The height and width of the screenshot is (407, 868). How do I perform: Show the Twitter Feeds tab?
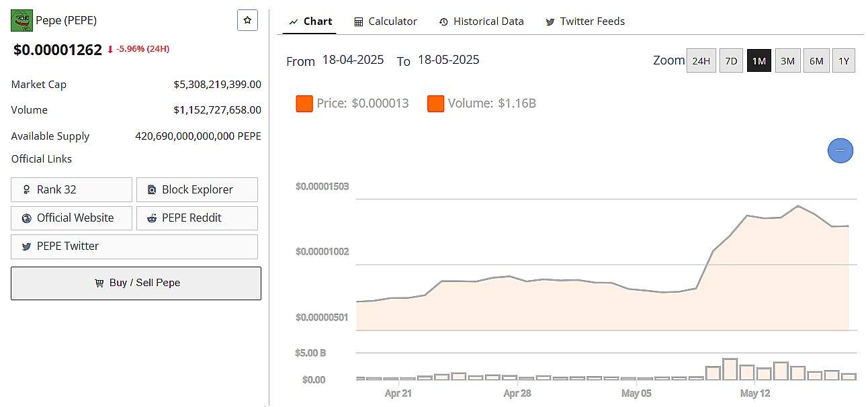(584, 21)
